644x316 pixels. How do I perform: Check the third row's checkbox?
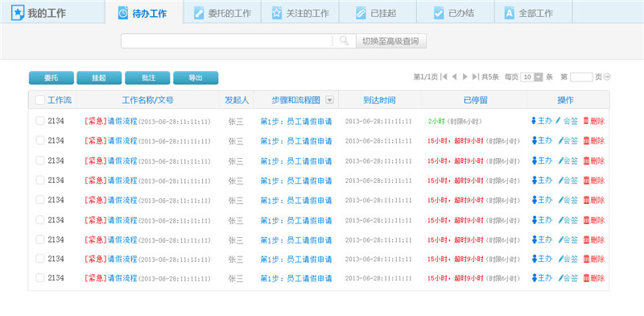tap(39, 160)
